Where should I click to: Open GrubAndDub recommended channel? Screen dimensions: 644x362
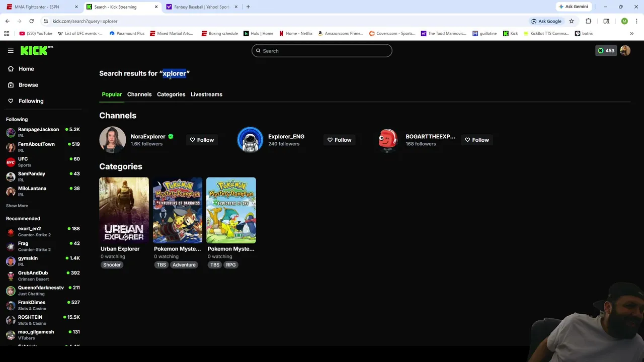[x=43, y=276]
